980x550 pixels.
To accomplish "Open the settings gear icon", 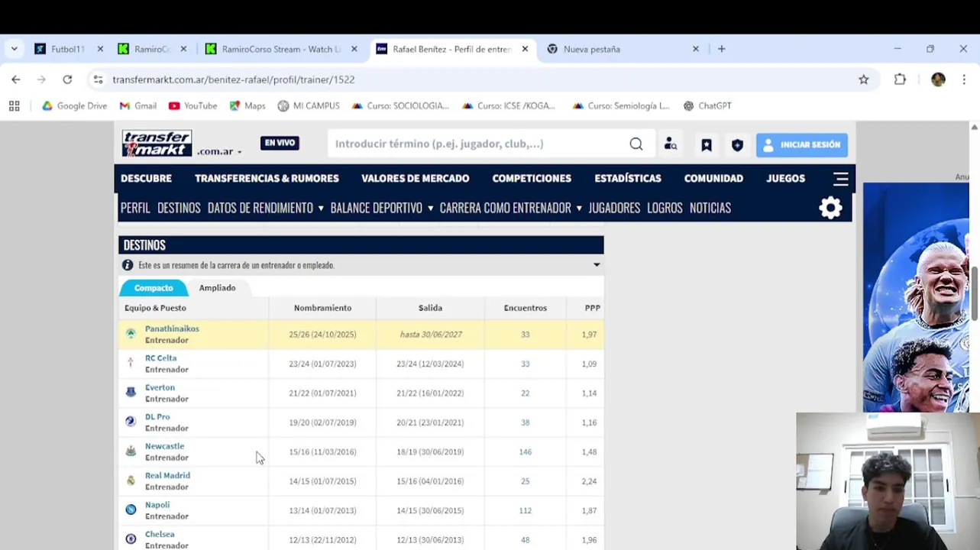I will click(830, 208).
